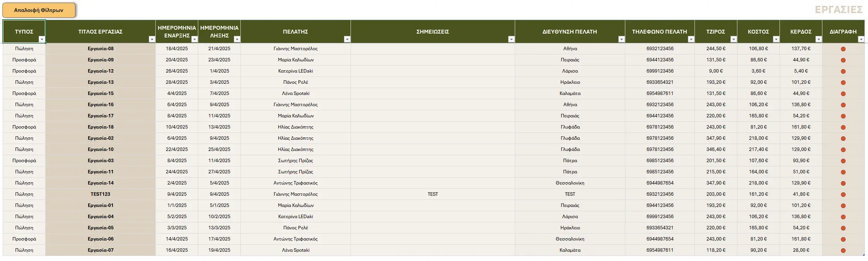Click the red delete dot for Εργασία-06

(x=843, y=239)
